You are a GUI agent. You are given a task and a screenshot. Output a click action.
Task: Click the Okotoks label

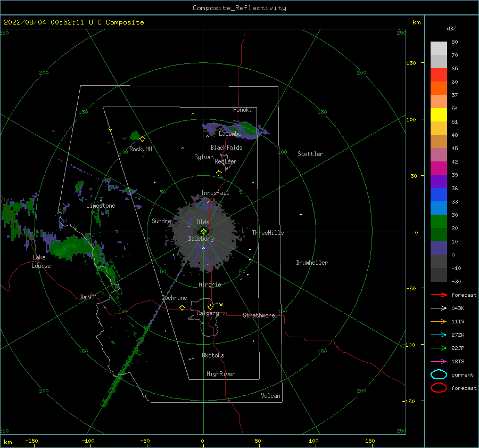point(213,355)
